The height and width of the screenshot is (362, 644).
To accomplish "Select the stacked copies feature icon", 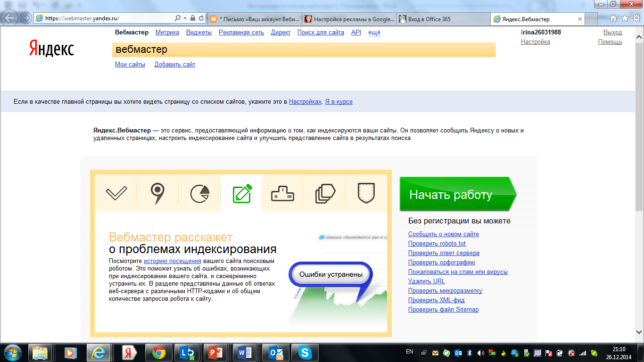I will pyautogui.click(x=324, y=194).
